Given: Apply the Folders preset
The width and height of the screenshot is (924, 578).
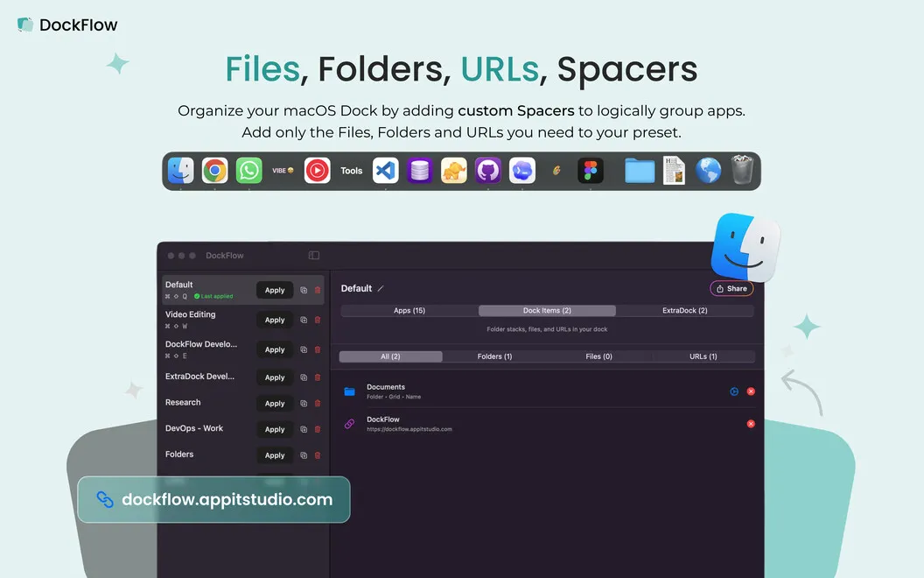Looking at the screenshot, I should [x=275, y=455].
